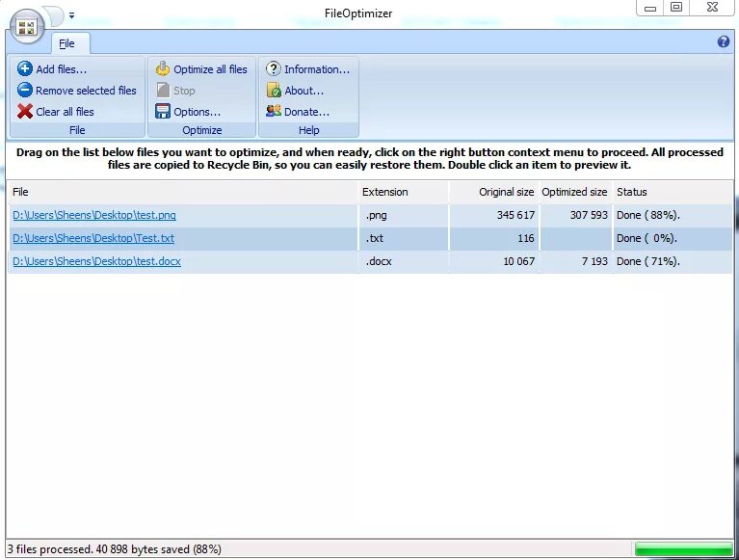The image size is (739, 560).
Task: Sort by the Original size column header
Action: click(x=494, y=192)
